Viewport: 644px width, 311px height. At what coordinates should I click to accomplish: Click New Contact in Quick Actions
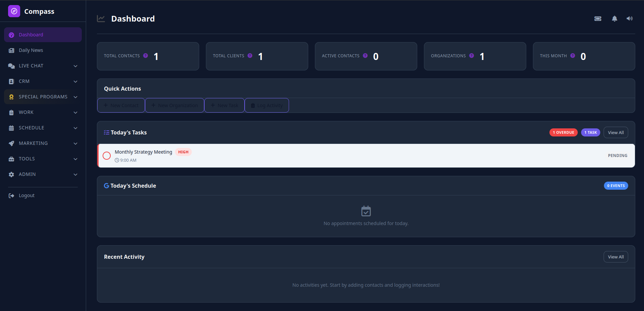121,105
